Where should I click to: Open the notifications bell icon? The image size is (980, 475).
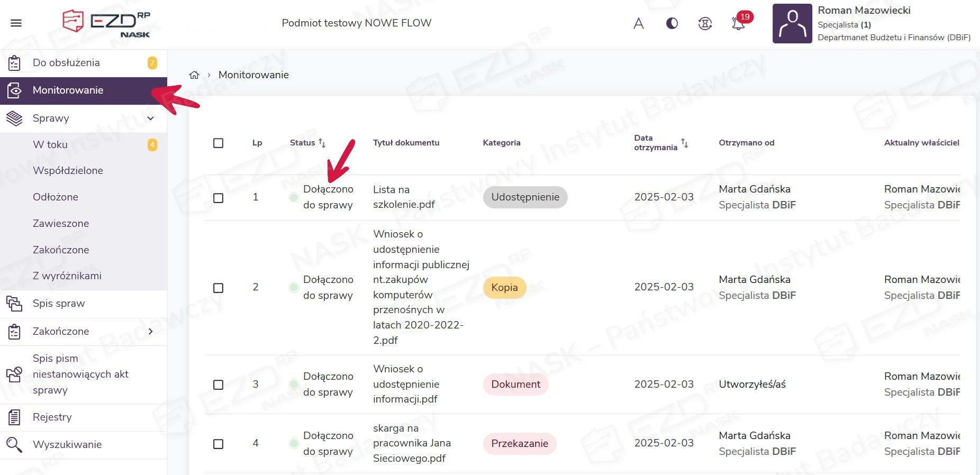tap(738, 24)
